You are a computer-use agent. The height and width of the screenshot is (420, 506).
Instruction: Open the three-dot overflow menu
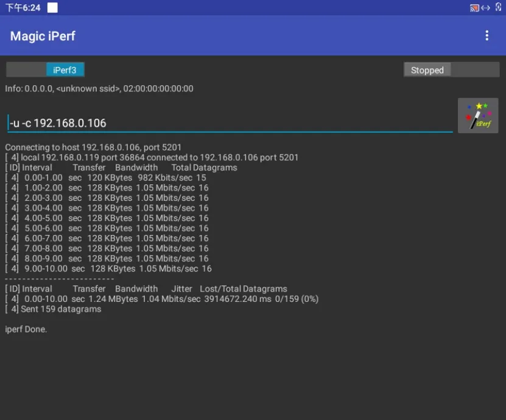pyautogui.click(x=487, y=36)
